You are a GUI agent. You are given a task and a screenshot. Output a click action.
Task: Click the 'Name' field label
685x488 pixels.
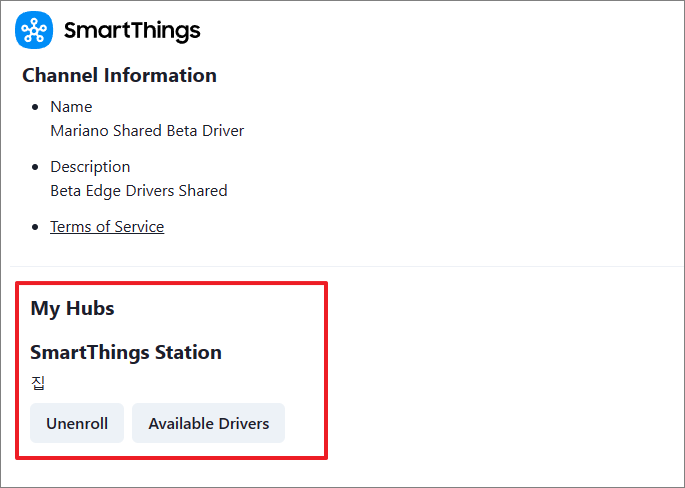click(71, 107)
